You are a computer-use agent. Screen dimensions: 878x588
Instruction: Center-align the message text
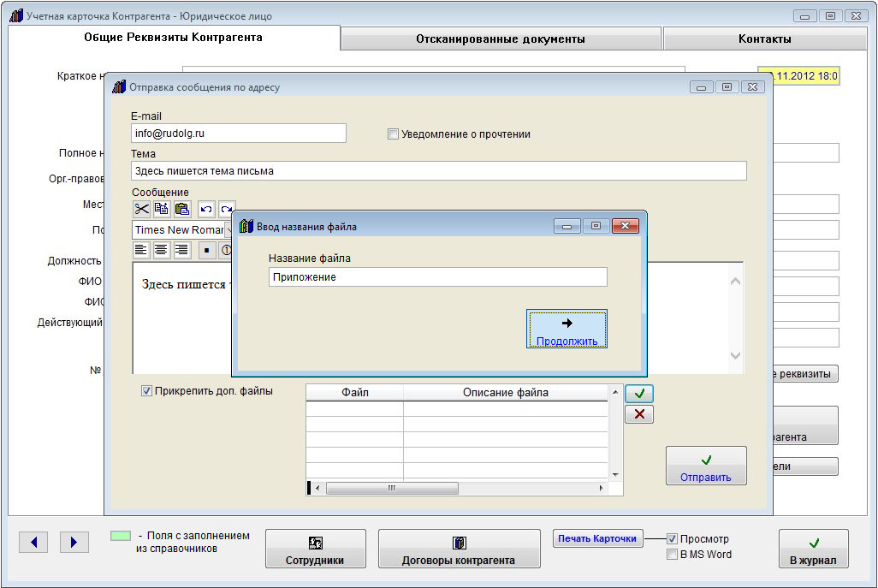pyautogui.click(x=161, y=250)
